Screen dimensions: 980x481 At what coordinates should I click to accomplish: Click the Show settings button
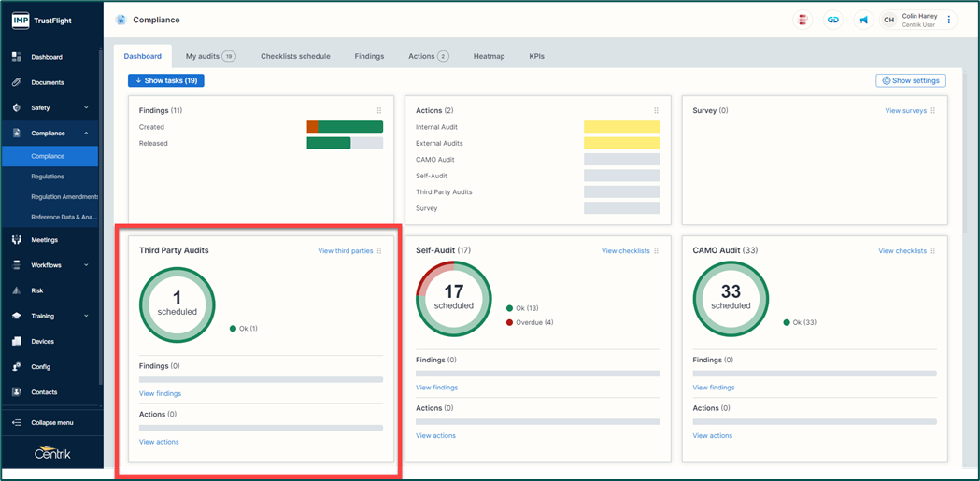[910, 81]
